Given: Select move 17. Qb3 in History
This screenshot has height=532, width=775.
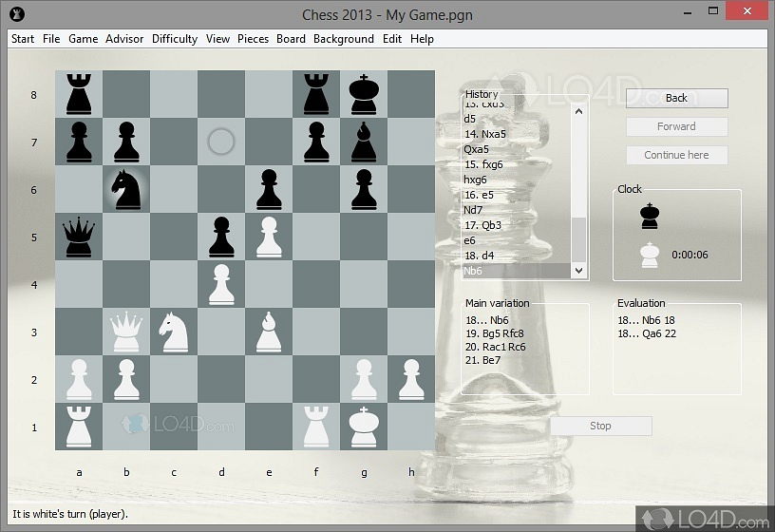Looking at the screenshot, I should (482, 225).
